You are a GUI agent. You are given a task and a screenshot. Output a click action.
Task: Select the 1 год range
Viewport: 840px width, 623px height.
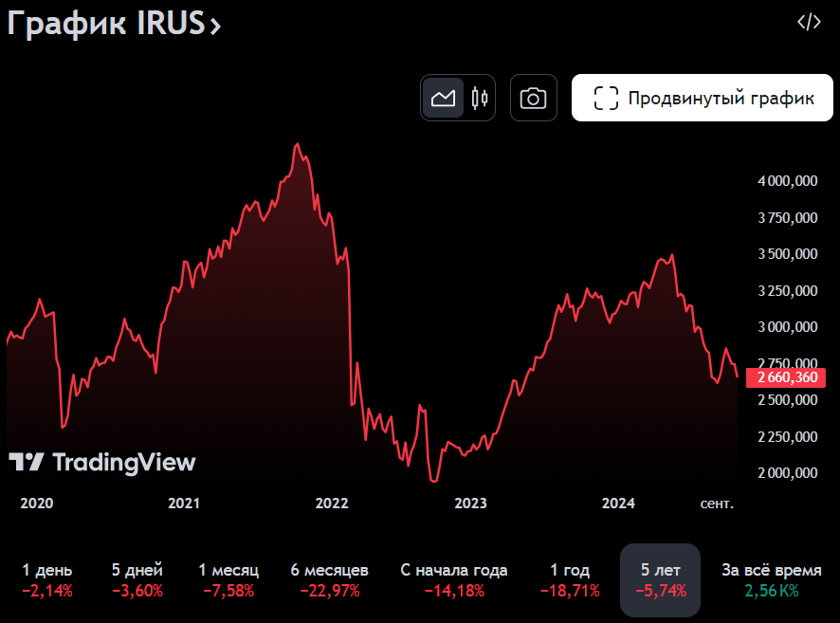tap(570, 580)
